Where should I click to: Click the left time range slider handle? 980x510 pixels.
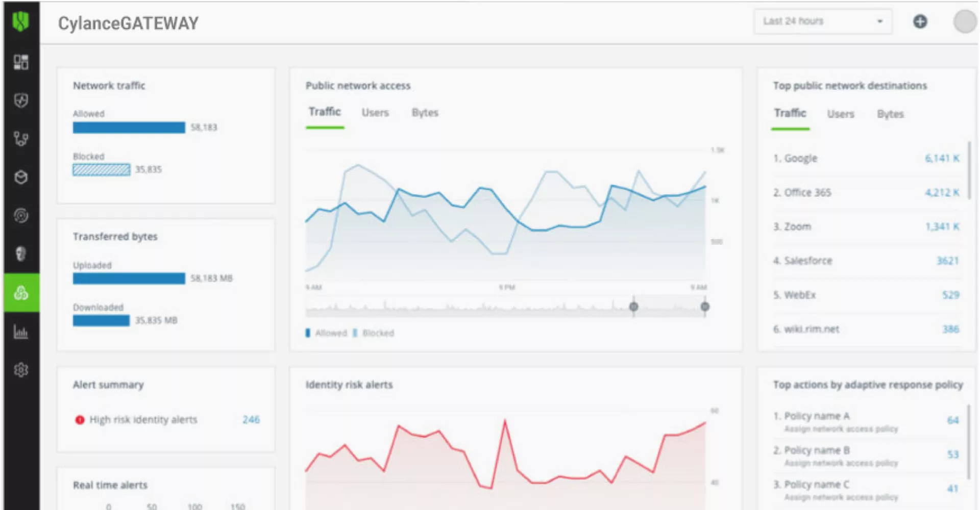click(x=633, y=307)
